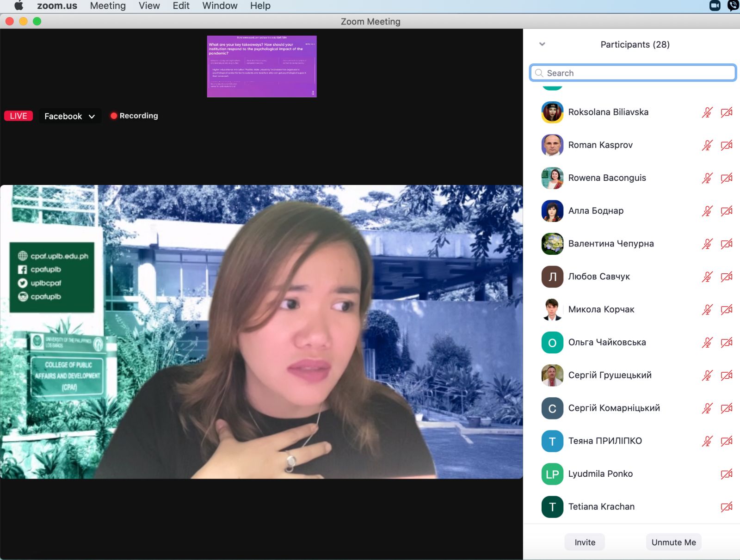Click Rowena Baconguis's muted microphone icon
This screenshot has width=740, height=560.
tap(707, 178)
